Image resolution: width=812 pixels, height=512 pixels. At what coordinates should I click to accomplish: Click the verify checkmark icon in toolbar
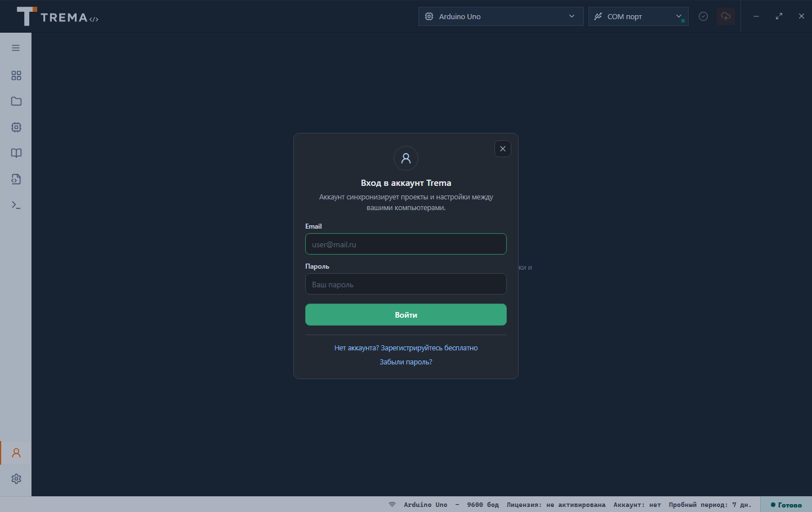tap(703, 16)
